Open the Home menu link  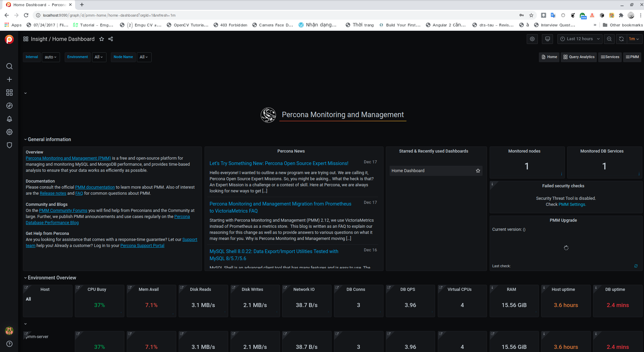point(549,57)
